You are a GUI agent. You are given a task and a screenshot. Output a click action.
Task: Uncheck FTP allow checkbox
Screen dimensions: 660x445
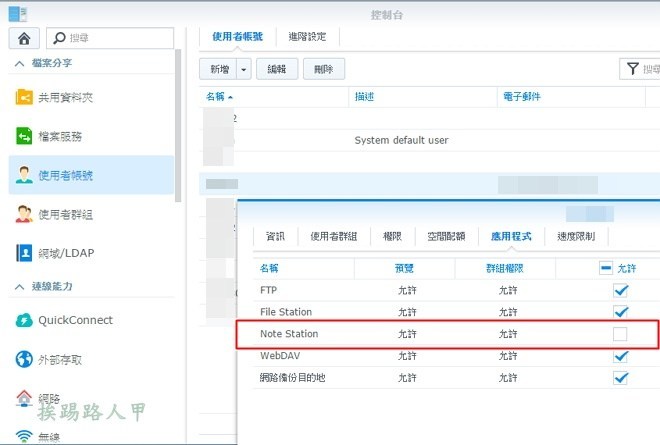tap(620, 290)
